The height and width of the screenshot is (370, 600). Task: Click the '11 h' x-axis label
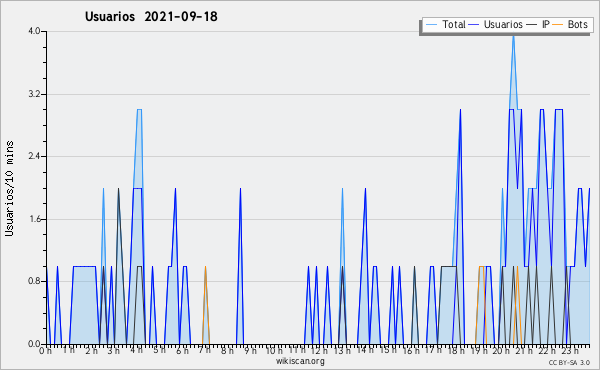coord(297,350)
